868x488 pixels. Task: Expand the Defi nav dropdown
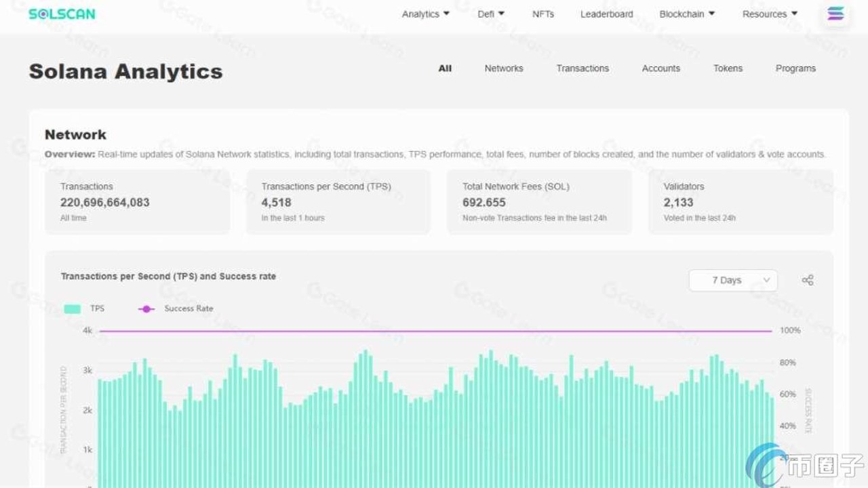click(491, 14)
